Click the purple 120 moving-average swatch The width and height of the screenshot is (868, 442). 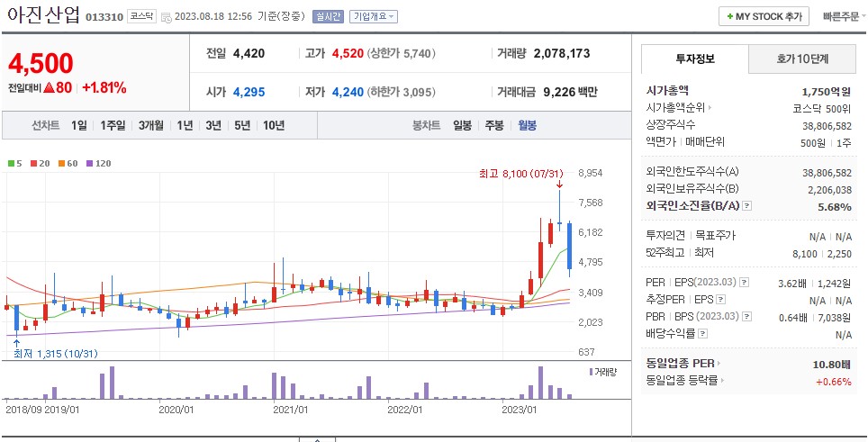[90, 163]
